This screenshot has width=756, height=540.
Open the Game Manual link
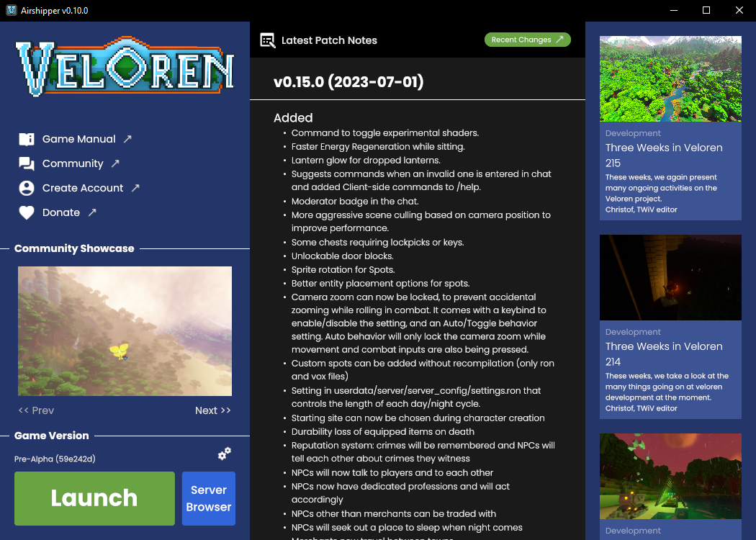[x=79, y=139]
